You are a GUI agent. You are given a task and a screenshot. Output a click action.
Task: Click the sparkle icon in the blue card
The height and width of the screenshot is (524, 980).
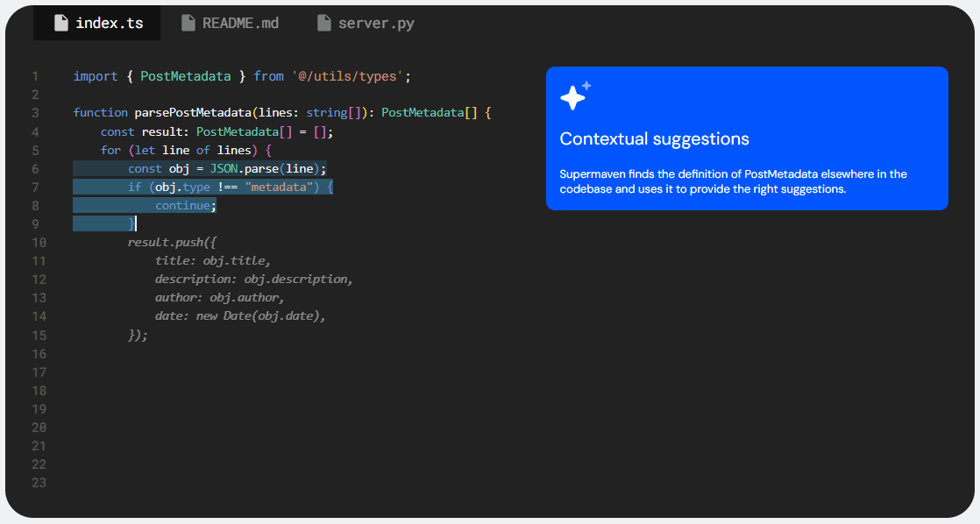pyautogui.click(x=575, y=96)
